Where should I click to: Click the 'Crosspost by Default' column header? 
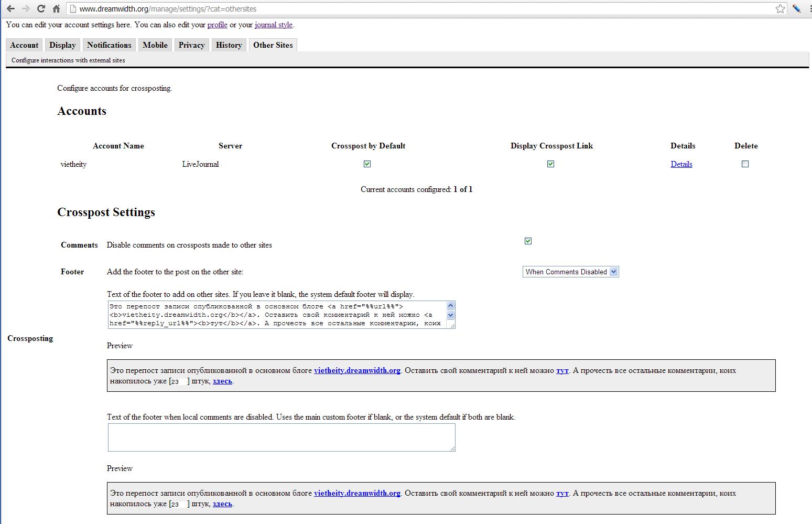point(368,146)
